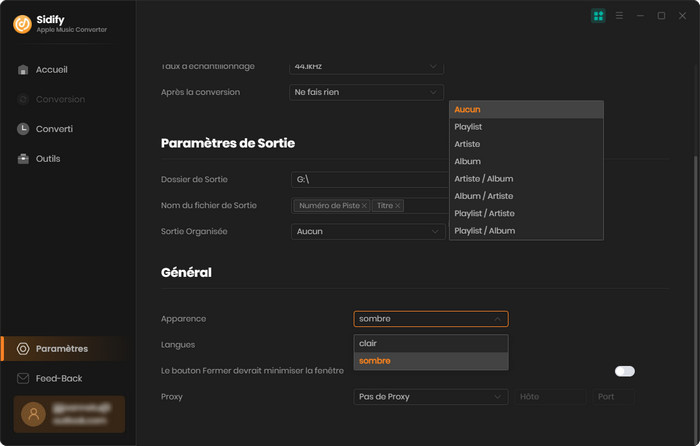Click the green grid view icon
The width and height of the screenshot is (700, 446).
coord(598,16)
